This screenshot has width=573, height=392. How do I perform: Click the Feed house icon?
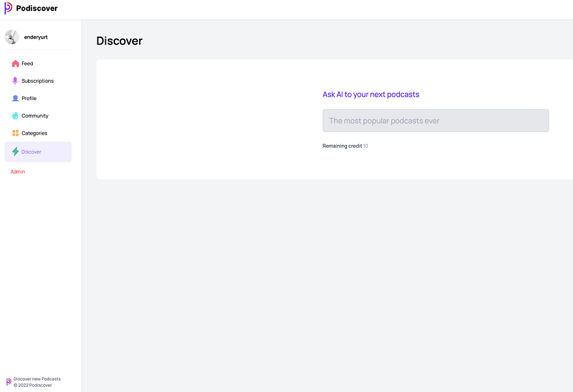coord(15,63)
